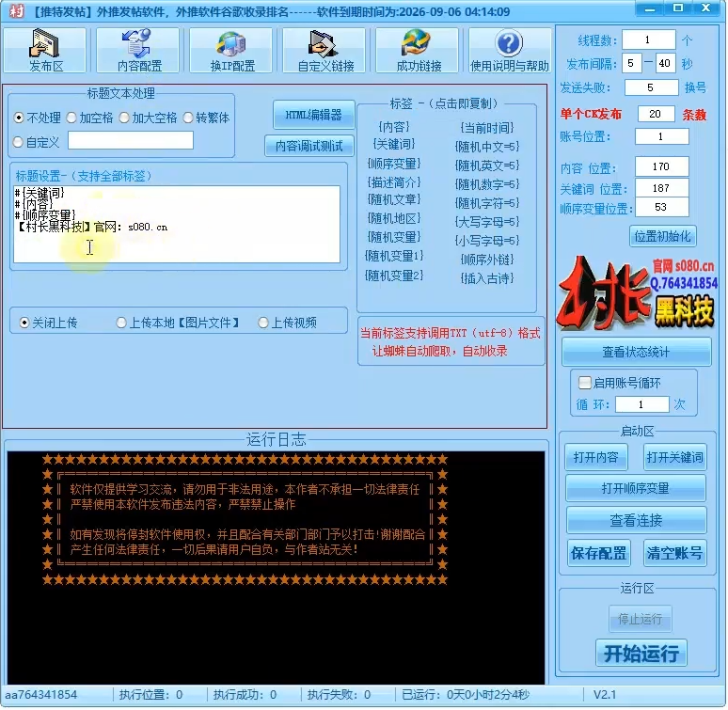The height and width of the screenshot is (710, 728).
Task: Select the 不处理 radio option
Action: click(37, 118)
